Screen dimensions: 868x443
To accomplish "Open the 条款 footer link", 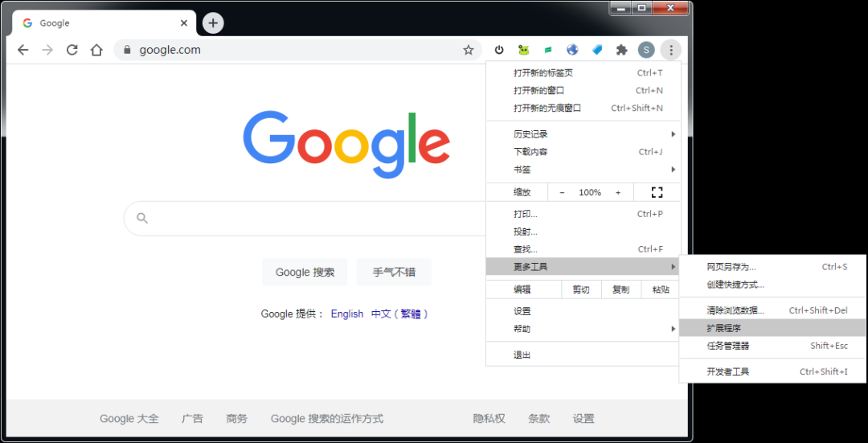I will coord(539,419).
